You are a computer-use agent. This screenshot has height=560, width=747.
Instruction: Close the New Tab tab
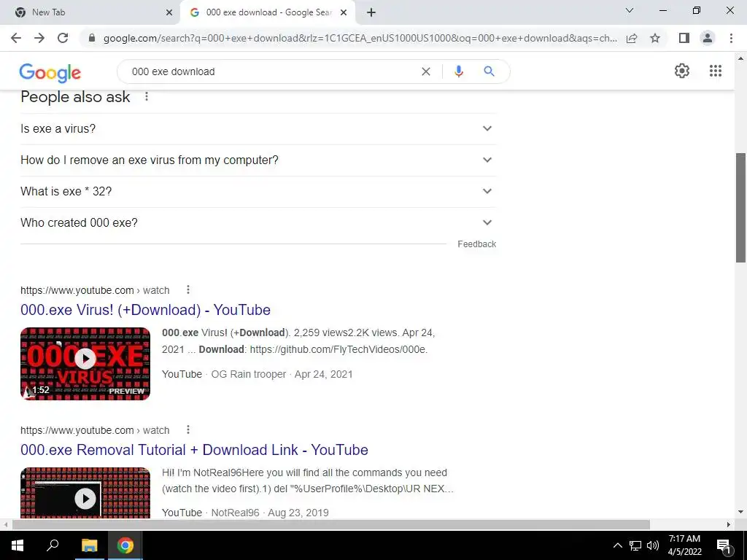(169, 13)
